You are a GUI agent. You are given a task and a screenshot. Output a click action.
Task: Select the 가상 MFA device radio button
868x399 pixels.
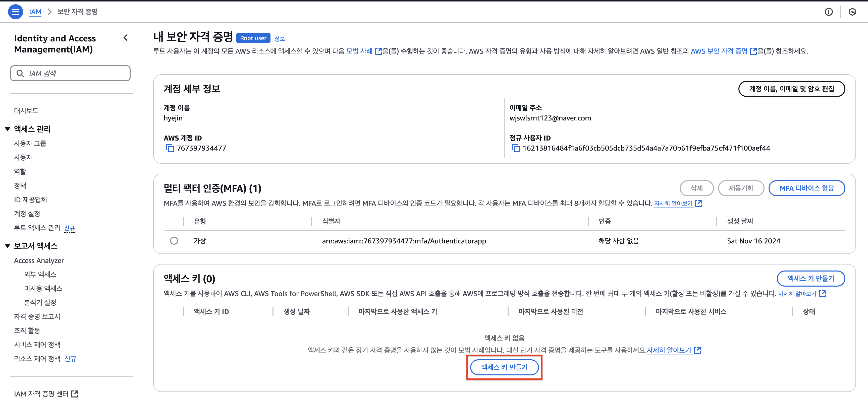(x=174, y=241)
